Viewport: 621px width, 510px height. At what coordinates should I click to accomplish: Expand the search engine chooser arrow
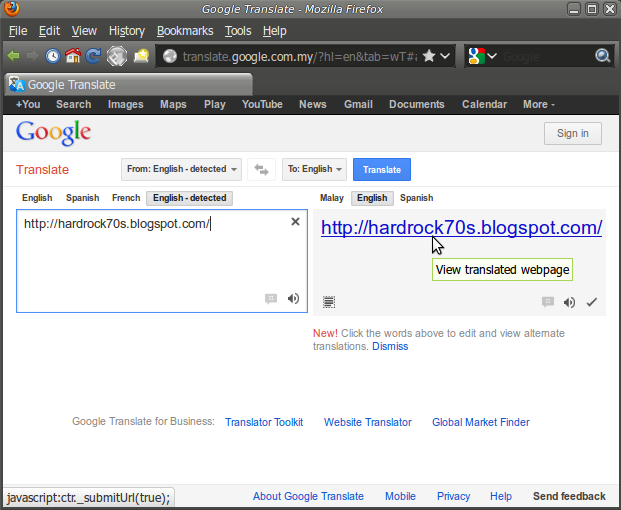click(x=492, y=56)
